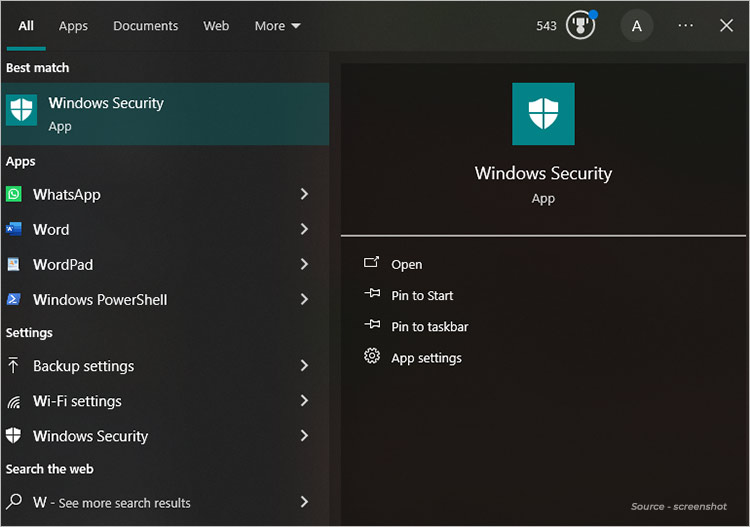750x527 pixels.
Task: Open the More filter dropdown
Action: tap(277, 26)
